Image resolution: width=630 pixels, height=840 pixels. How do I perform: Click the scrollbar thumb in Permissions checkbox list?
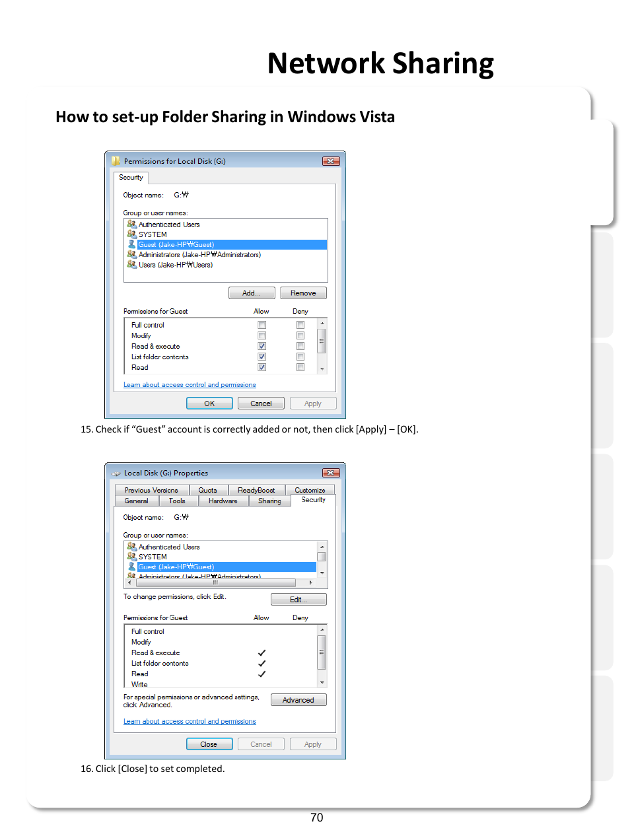(x=322, y=341)
